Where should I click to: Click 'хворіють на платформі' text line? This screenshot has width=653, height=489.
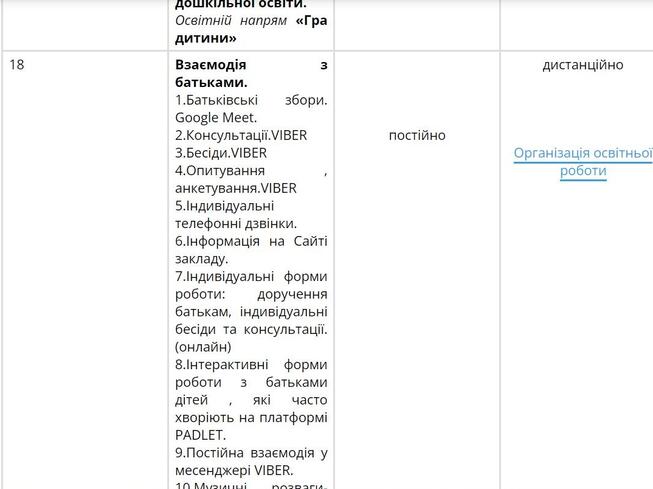coord(251,417)
